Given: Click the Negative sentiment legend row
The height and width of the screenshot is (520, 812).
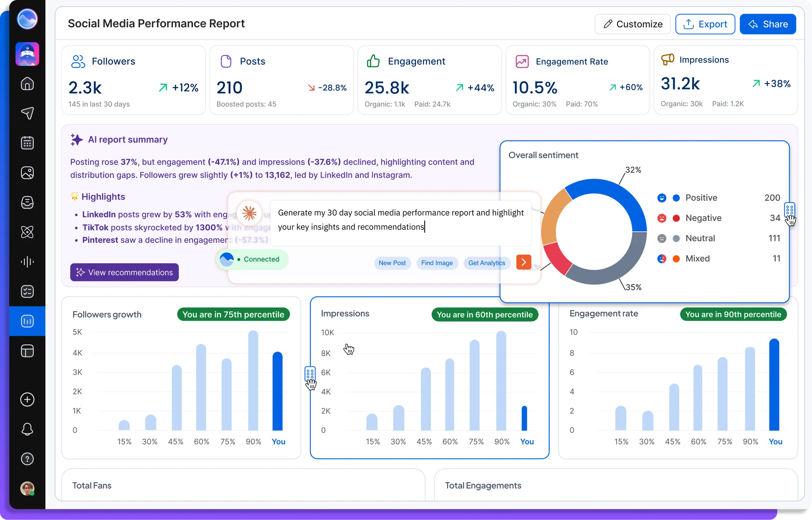Looking at the screenshot, I should pyautogui.click(x=718, y=218).
